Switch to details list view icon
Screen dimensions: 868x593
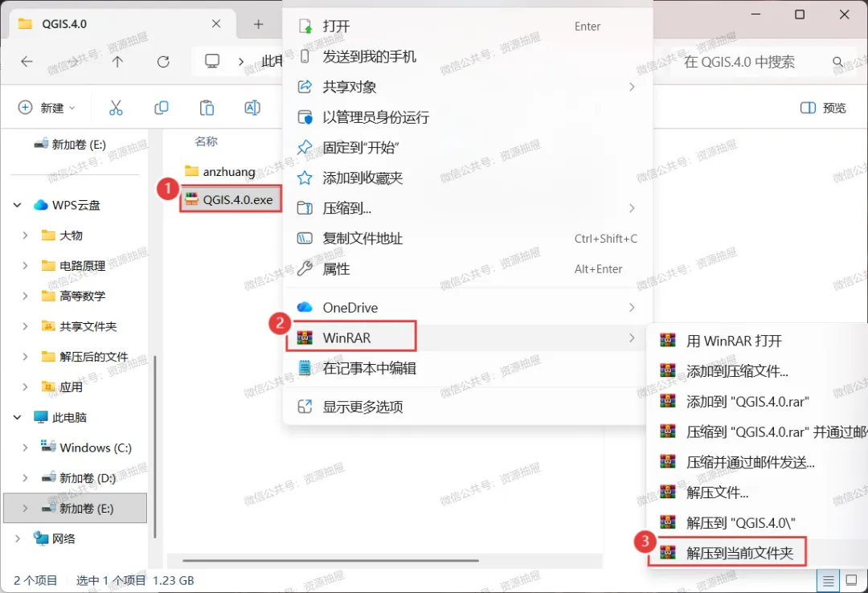(828, 581)
